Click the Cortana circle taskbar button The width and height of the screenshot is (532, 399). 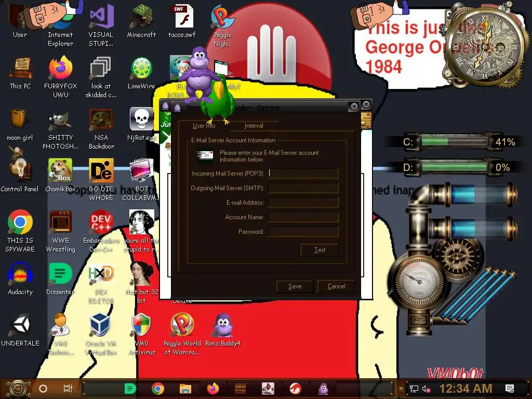43,389
